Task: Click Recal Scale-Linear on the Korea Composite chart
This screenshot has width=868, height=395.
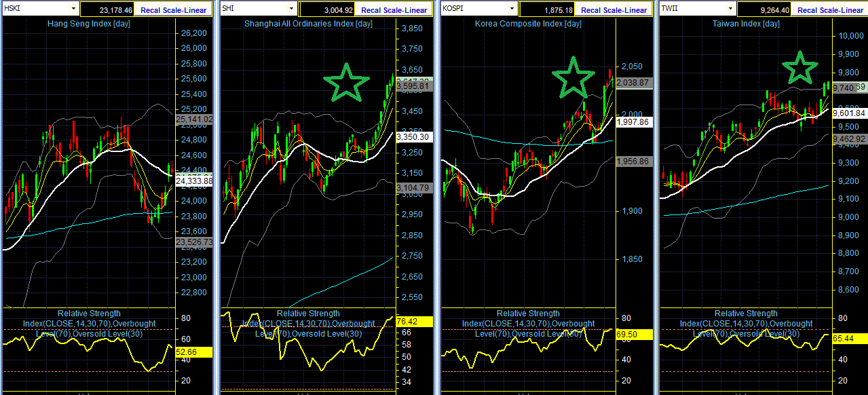Action: tap(614, 10)
